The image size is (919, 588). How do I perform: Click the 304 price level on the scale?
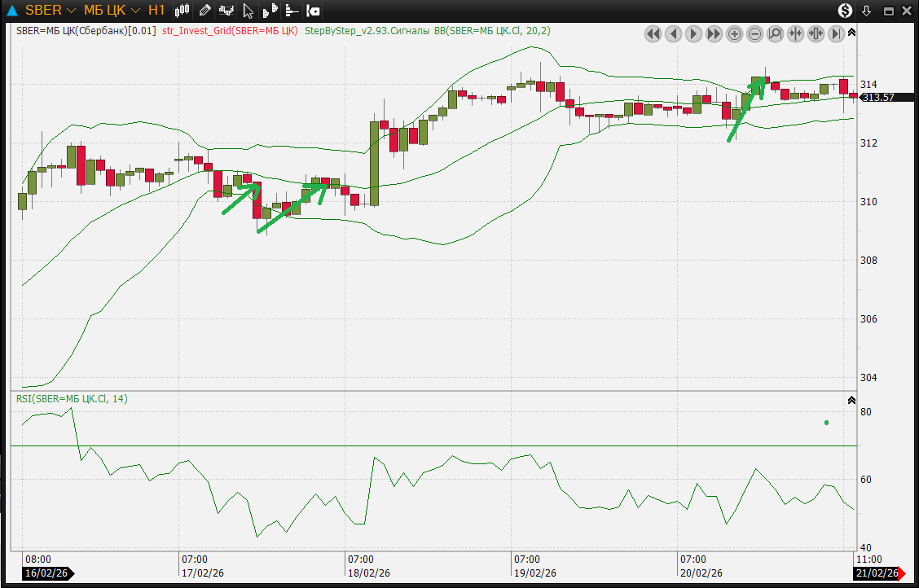click(869, 377)
